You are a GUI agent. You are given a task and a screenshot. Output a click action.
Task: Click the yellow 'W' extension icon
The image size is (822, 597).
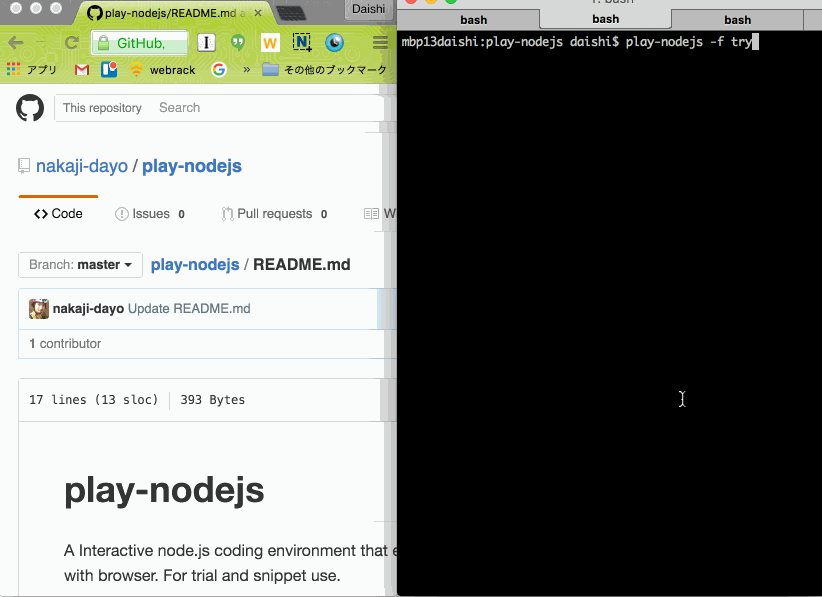[270, 42]
